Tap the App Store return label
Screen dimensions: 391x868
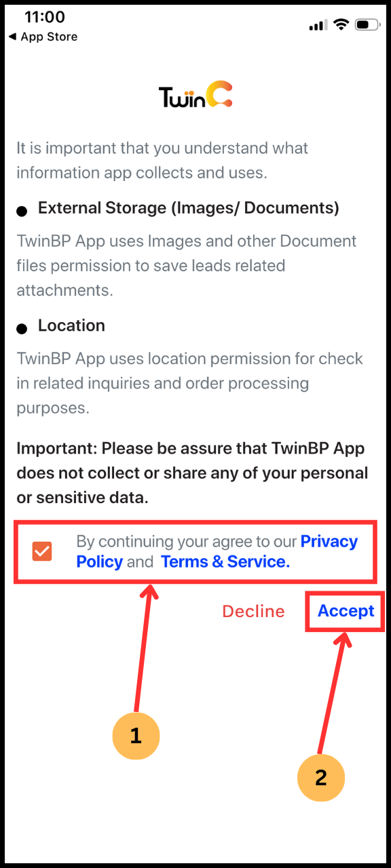coord(49,37)
